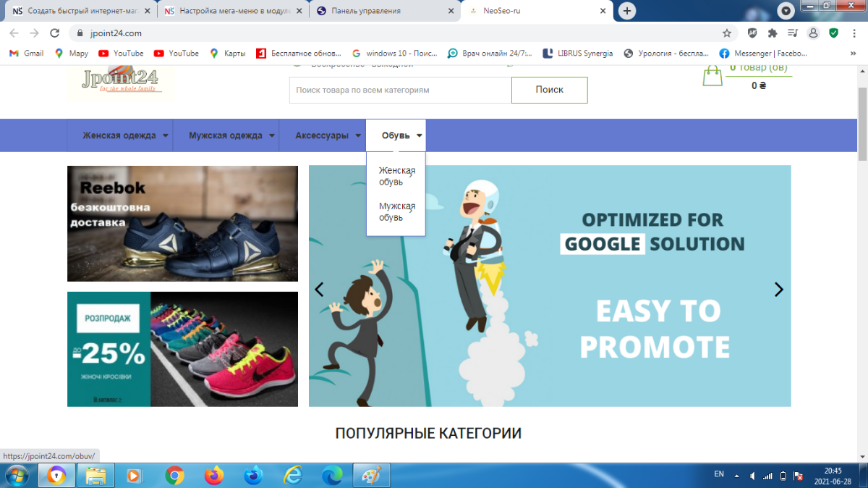Screen dimensions: 868x488
Task: Launch Firefox from the taskbar
Action: point(213,476)
